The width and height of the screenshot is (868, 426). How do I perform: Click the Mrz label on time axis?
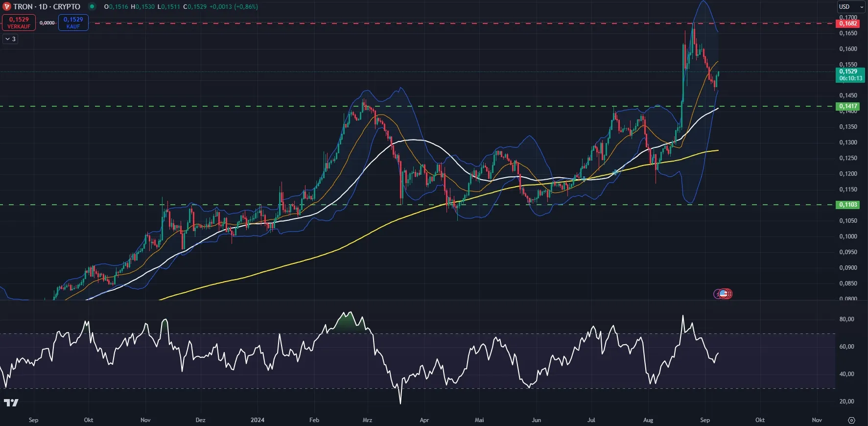[x=367, y=420]
